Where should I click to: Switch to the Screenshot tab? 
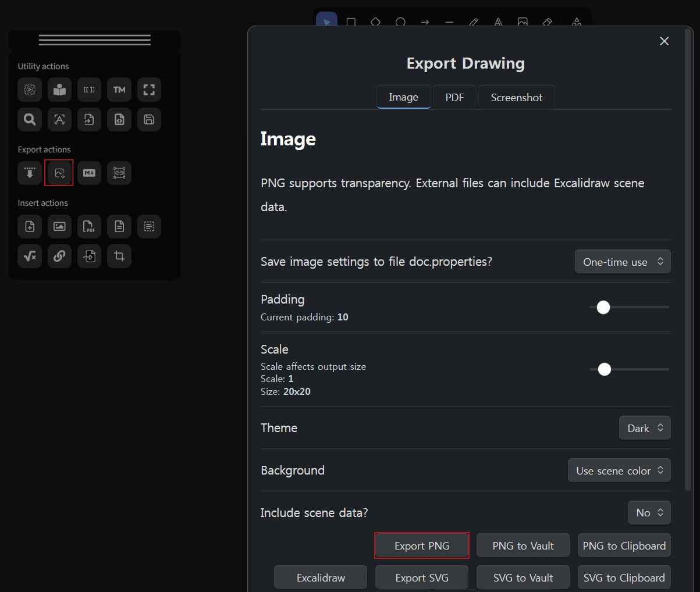[517, 97]
